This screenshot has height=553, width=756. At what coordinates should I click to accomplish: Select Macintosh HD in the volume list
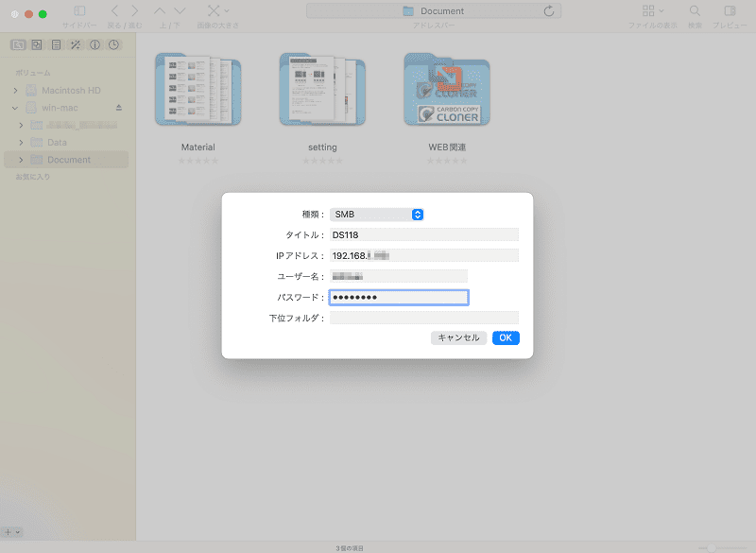click(x=71, y=91)
